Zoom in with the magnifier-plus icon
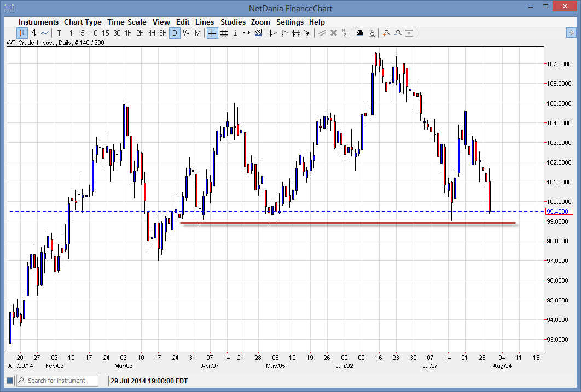The width and height of the screenshot is (581, 392). tap(386, 33)
